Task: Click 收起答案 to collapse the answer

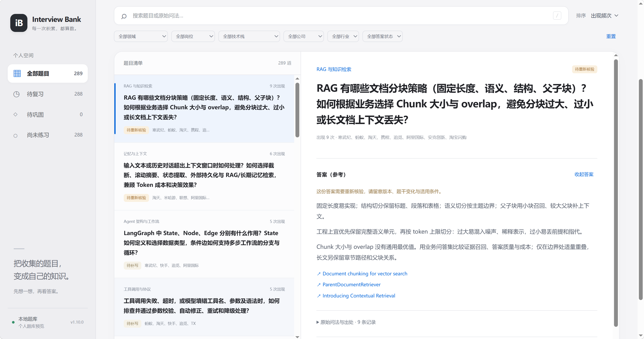Action: click(x=584, y=174)
